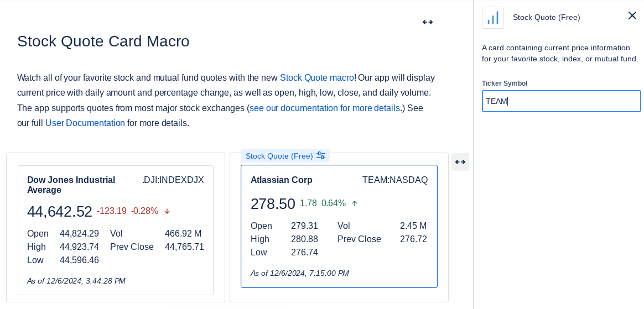This screenshot has width=644, height=309.
Task: Close the Stock Quote (Free) side panel
Action: click(632, 15)
